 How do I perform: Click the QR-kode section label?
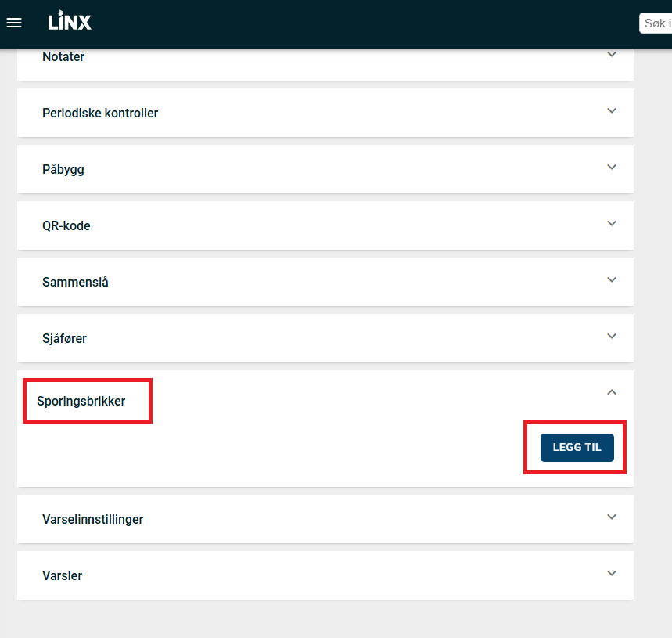[x=66, y=226]
